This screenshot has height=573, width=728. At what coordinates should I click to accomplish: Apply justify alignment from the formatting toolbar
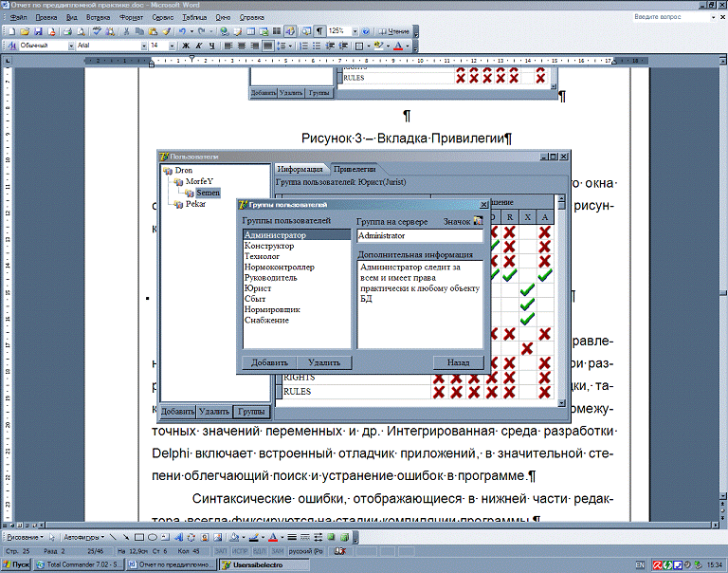pos(267,46)
